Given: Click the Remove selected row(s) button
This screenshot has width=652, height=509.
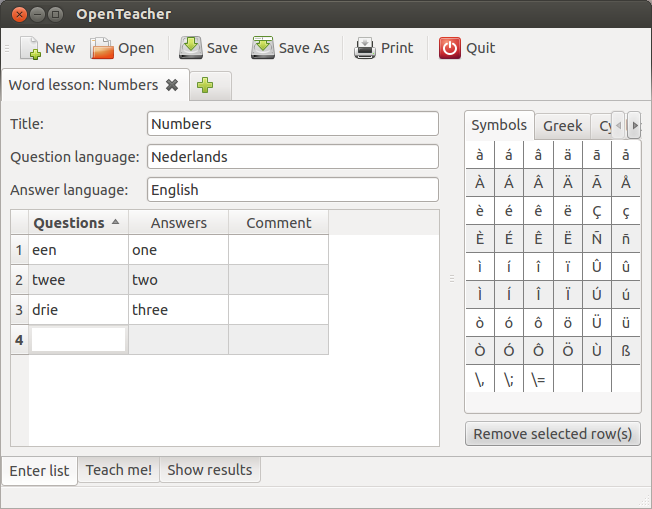Looking at the screenshot, I should tap(553, 434).
